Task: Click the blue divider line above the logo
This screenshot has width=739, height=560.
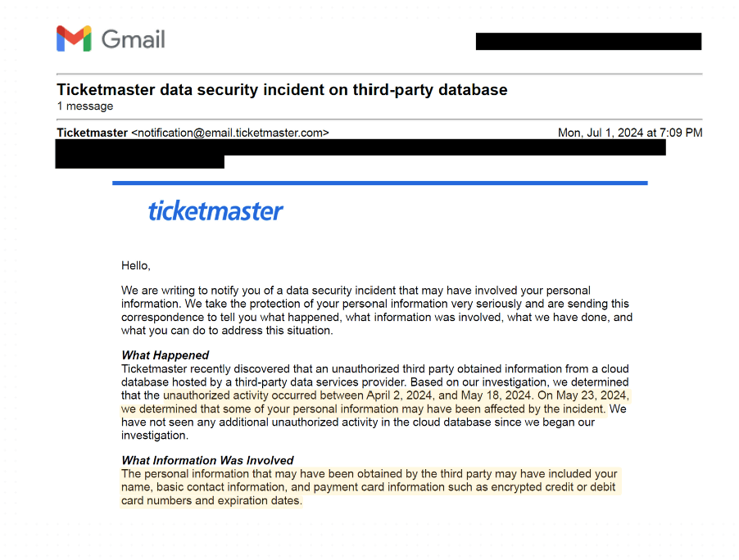Action: (x=379, y=183)
